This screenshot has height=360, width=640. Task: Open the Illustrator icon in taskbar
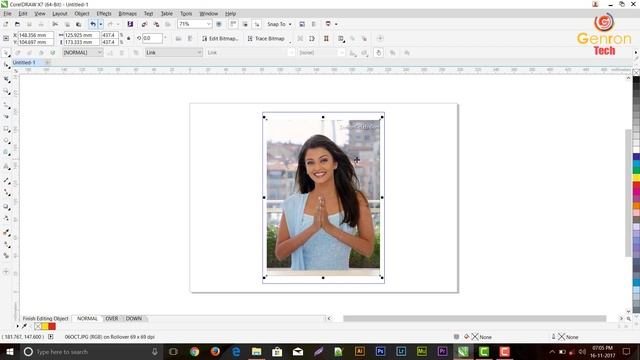[x=360, y=351]
